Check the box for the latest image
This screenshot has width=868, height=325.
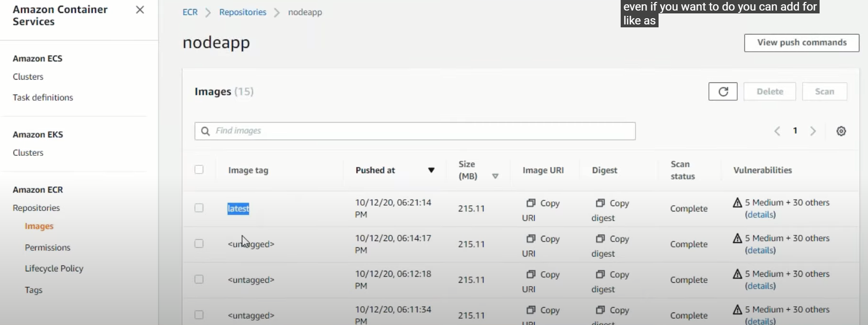pyautogui.click(x=199, y=208)
